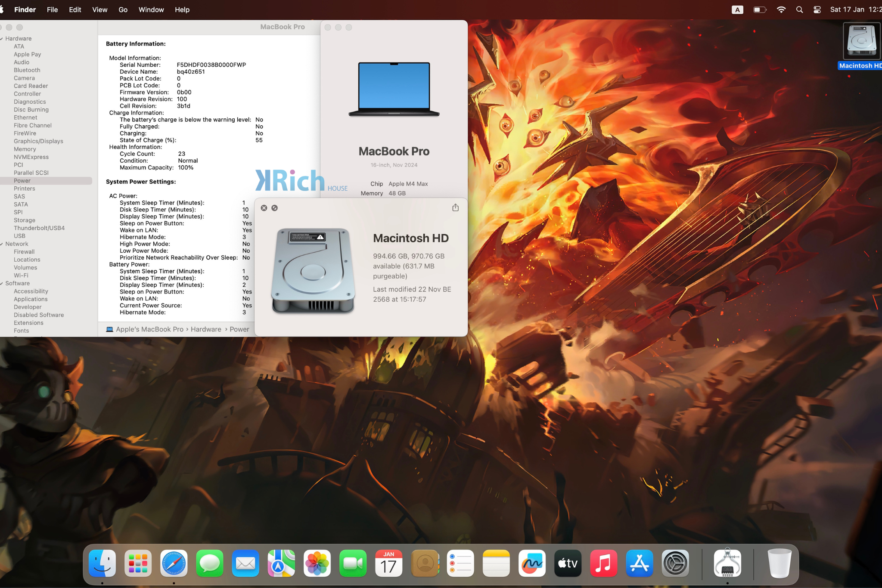Collapse the Network section in sidebar

point(2,244)
